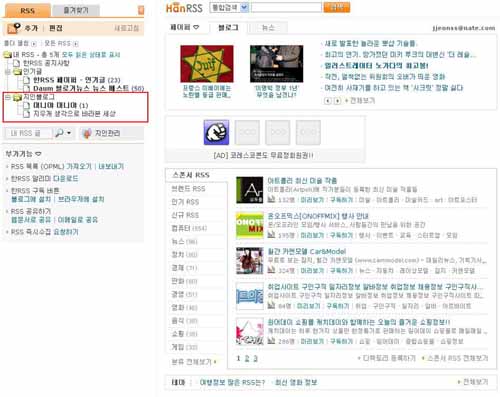Click the page icon beside the Daum 블로거뉴스 feed
The height and width of the screenshot is (397, 500).
(27, 88)
